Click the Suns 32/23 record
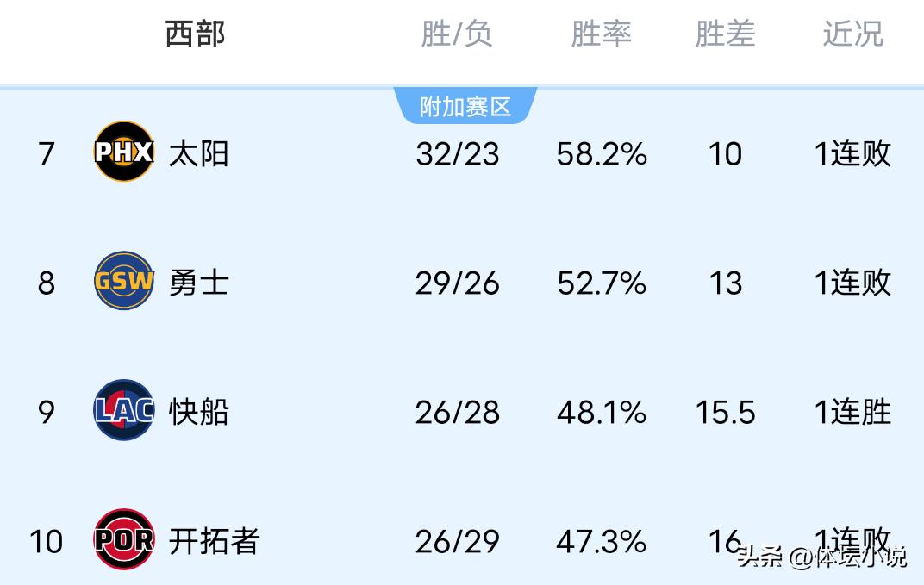The height and width of the screenshot is (585, 924). pos(457,153)
